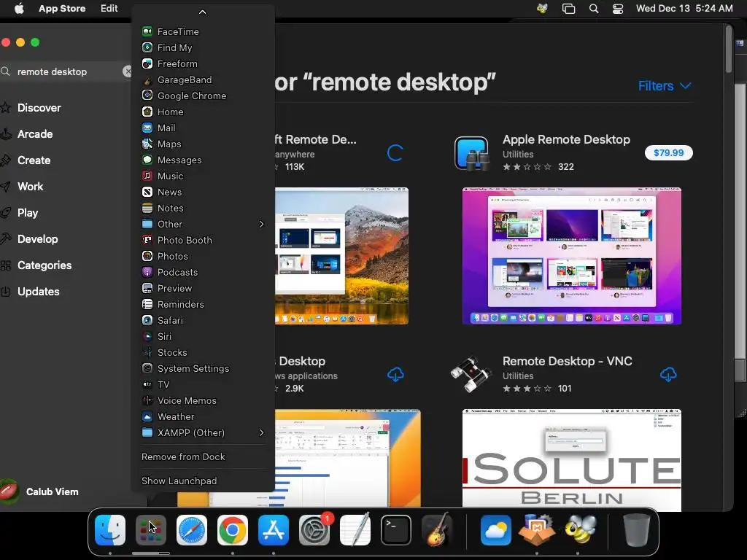
Task: Expand the XAMPP (Other) submenu
Action: [203, 432]
